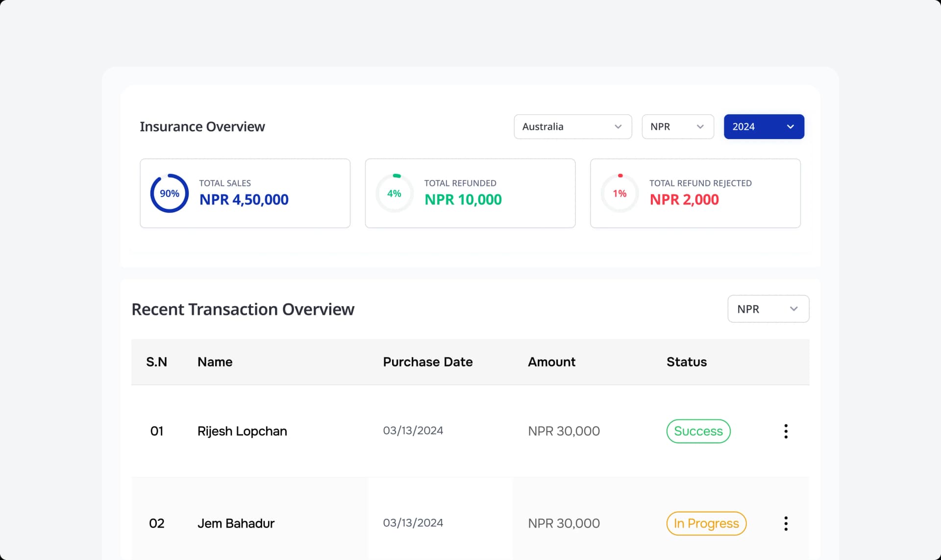
Task: Select the Status column header
Action: tap(686, 362)
